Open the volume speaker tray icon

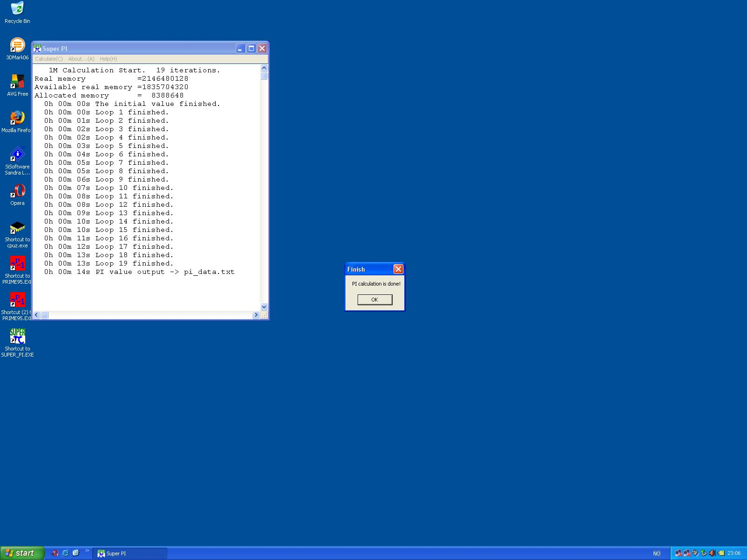[712, 553]
